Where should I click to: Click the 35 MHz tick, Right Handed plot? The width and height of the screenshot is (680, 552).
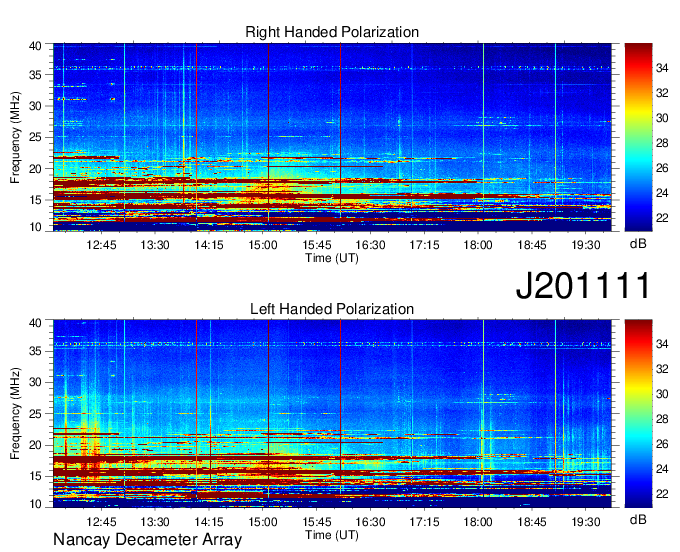[x=36, y=75]
